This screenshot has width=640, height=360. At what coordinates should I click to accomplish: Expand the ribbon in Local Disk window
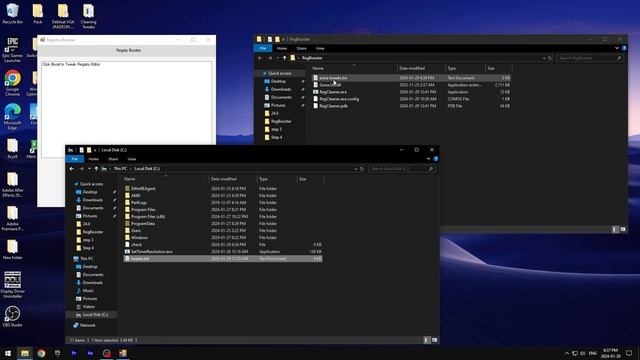[429, 159]
